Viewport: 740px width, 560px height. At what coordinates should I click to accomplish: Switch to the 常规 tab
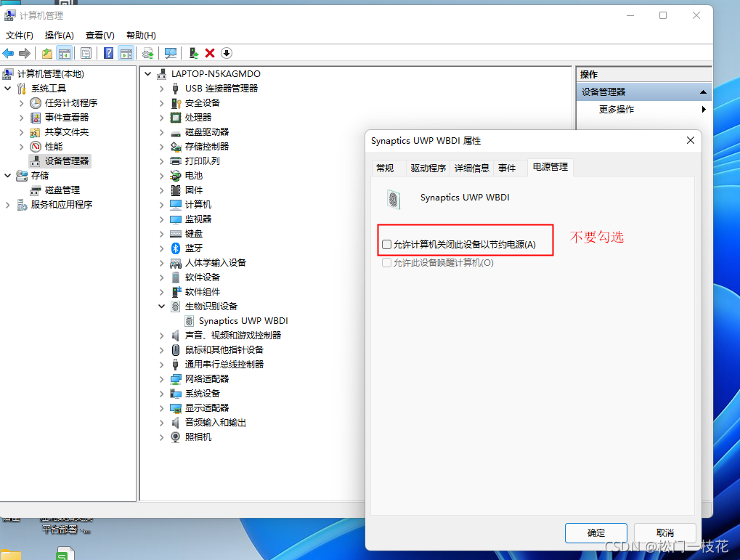389,168
